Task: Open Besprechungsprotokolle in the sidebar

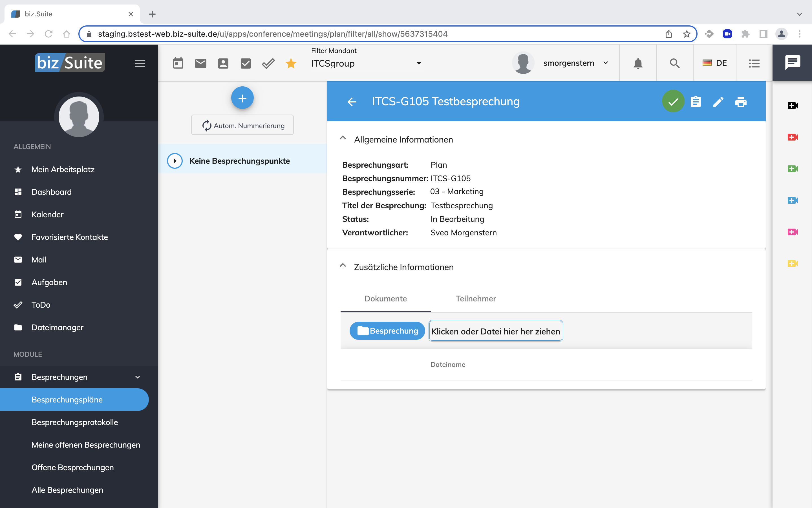Action: point(74,422)
